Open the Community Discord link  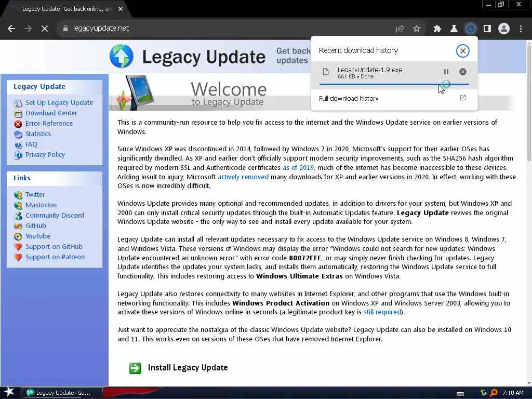55,216
